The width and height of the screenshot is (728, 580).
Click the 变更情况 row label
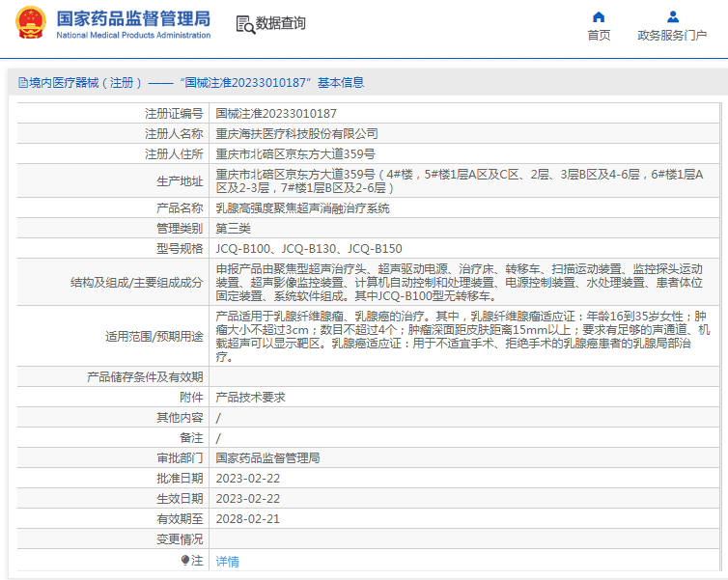point(180,539)
